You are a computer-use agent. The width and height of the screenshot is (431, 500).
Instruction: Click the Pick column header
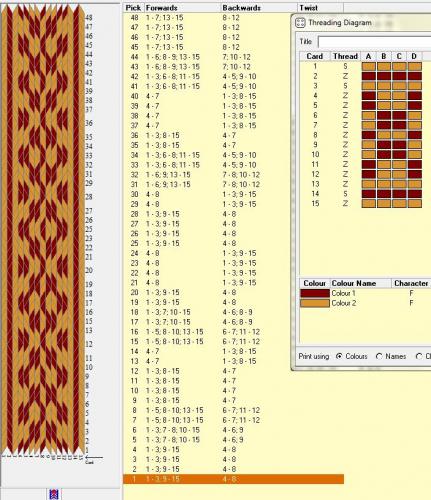133,8
